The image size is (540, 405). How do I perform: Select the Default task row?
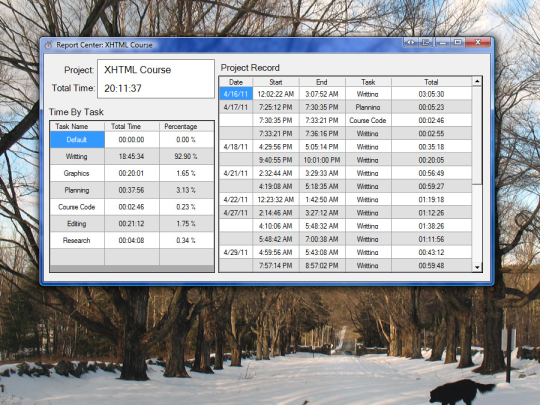pyautogui.click(x=77, y=139)
